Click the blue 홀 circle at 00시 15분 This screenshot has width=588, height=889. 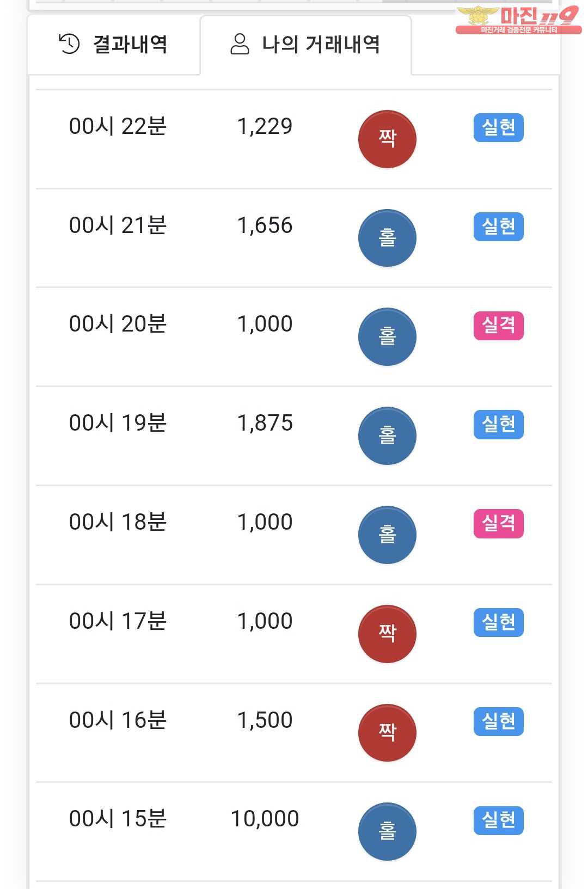[x=387, y=832]
